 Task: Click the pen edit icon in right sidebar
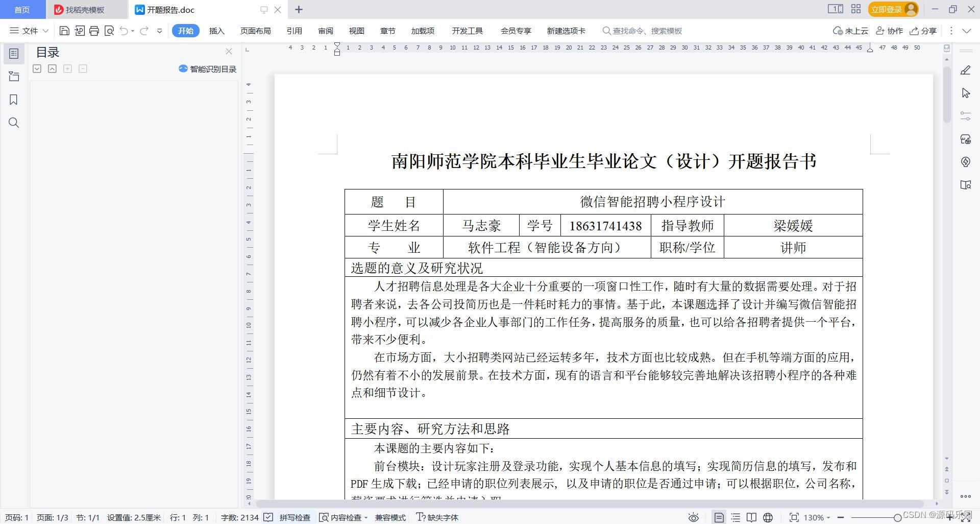[965, 70]
